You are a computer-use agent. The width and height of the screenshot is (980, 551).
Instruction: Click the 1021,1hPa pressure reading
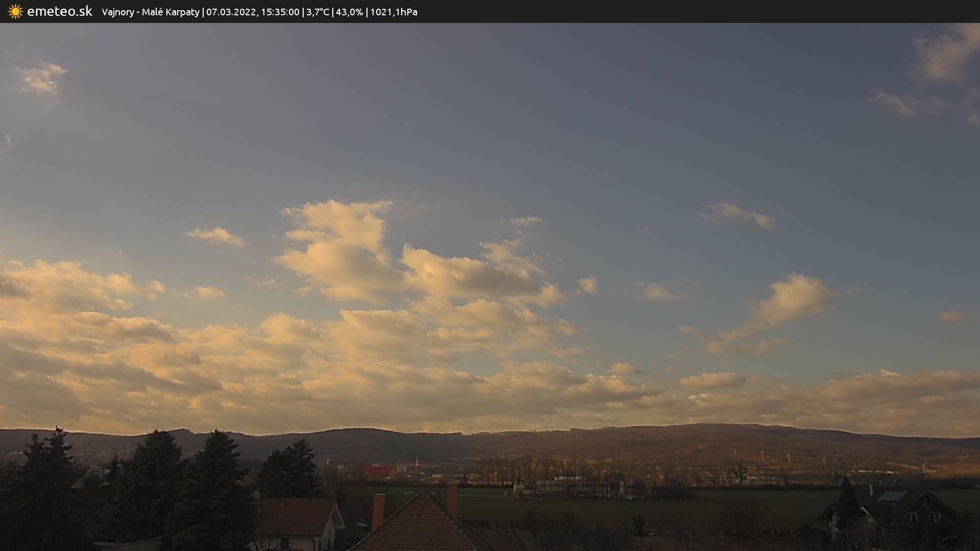coord(394,12)
